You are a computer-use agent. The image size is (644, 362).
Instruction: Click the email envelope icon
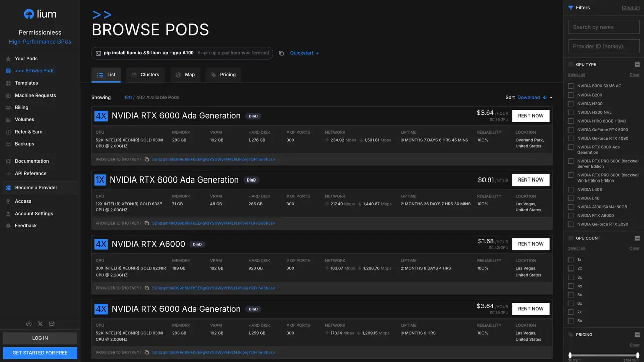tap(52, 324)
